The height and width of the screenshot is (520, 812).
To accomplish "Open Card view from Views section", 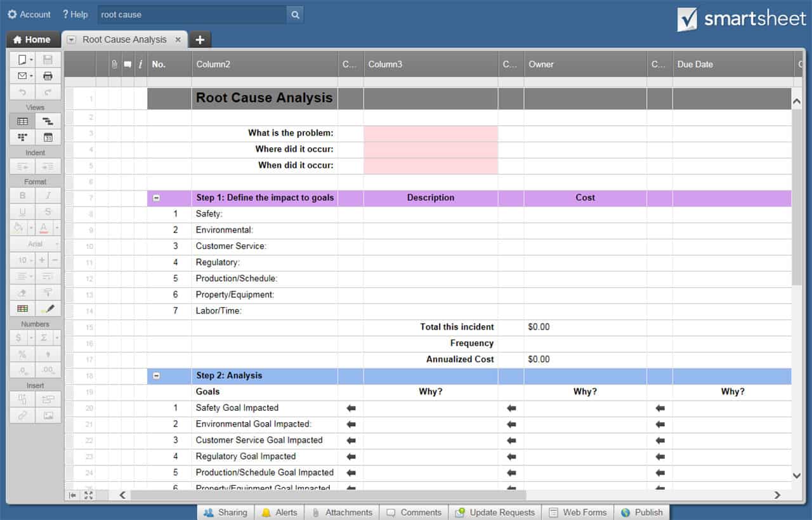I will [23, 137].
